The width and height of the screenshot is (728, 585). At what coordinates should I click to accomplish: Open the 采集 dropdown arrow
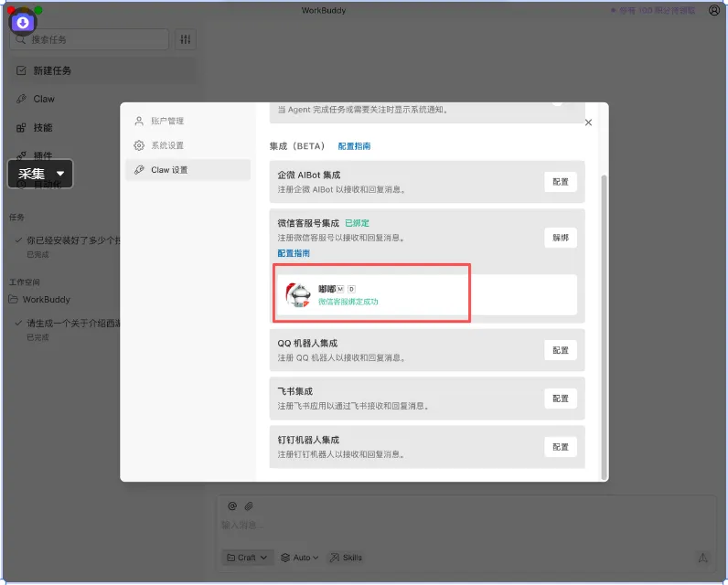(x=60, y=174)
